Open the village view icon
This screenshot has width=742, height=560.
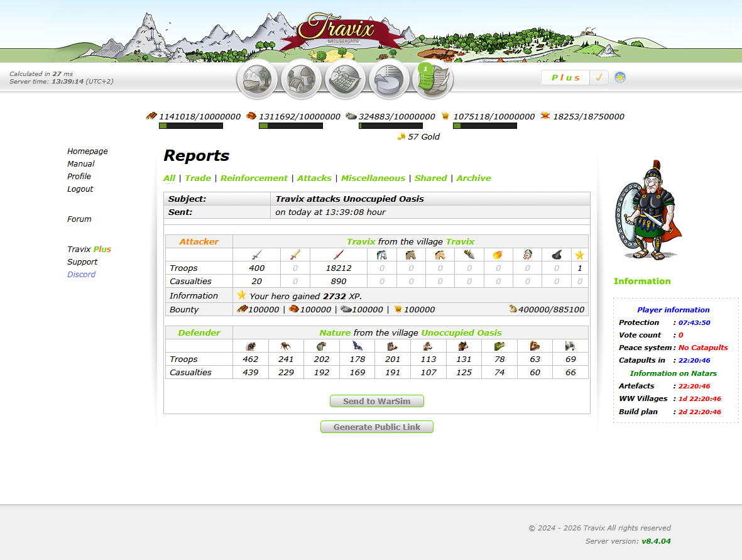[x=300, y=79]
